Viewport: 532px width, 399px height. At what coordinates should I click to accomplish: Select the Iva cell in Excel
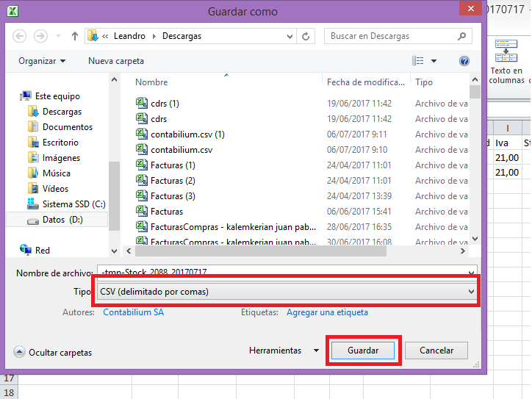(507, 143)
